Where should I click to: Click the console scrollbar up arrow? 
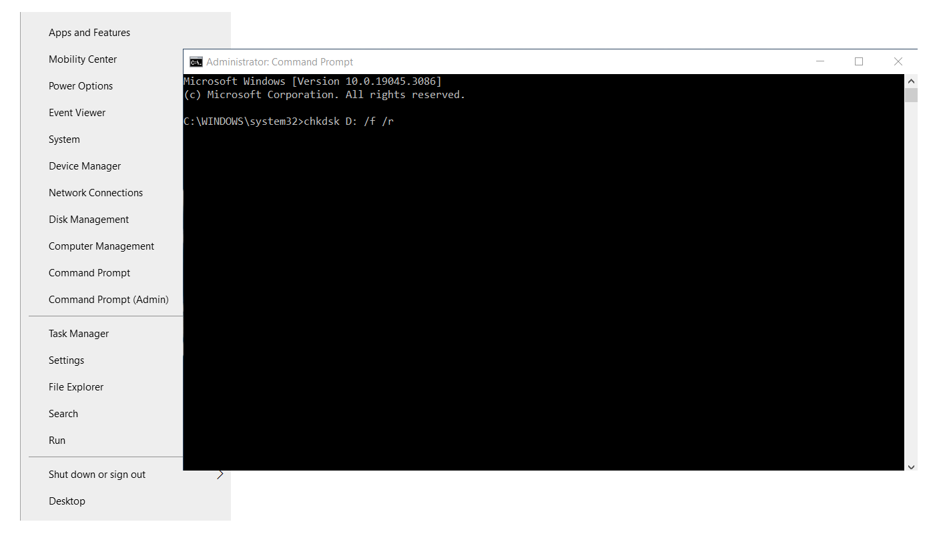[911, 81]
